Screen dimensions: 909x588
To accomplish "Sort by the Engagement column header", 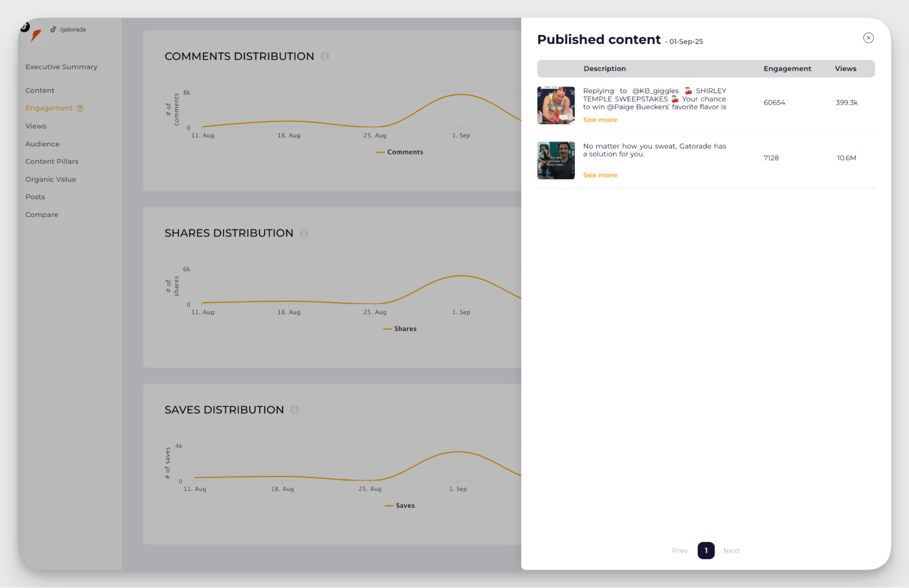I will pyautogui.click(x=787, y=69).
